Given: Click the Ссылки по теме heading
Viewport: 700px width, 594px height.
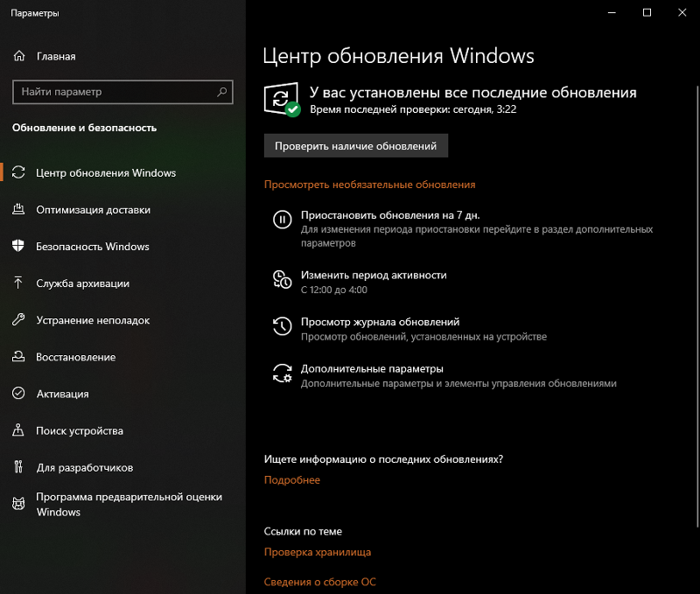Looking at the screenshot, I should [x=303, y=531].
